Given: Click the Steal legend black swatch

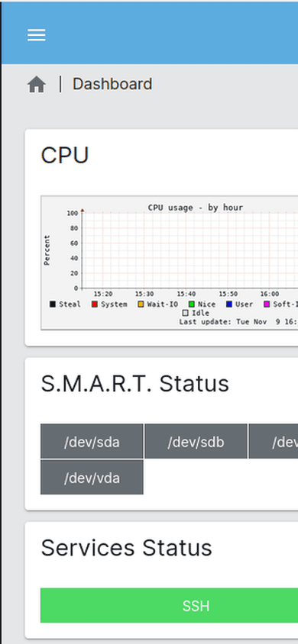Looking at the screenshot, I should pyautogui.click(x=53, y=304).
